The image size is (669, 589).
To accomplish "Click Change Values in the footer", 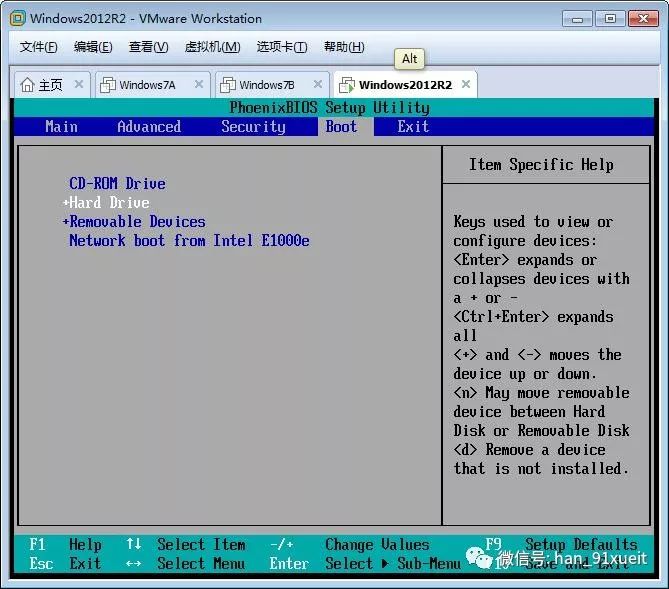I will click(x=377, y=545).
